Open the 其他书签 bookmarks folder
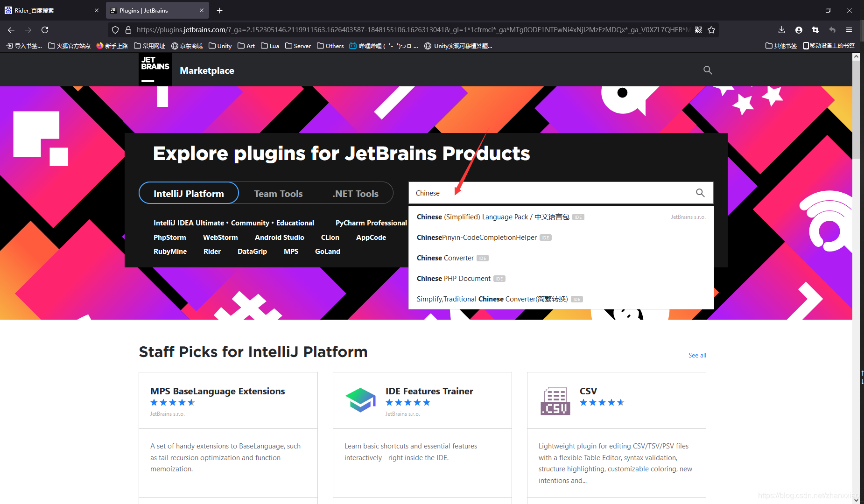 781,46
